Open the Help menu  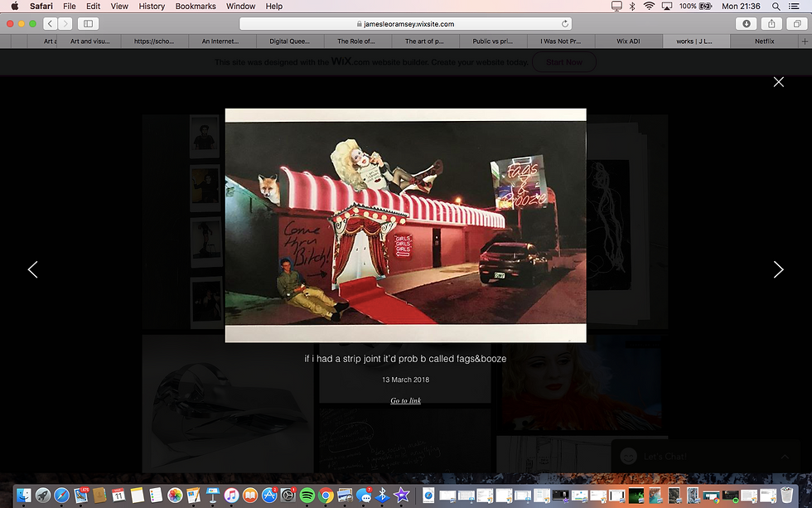click(x=274, y=6)
